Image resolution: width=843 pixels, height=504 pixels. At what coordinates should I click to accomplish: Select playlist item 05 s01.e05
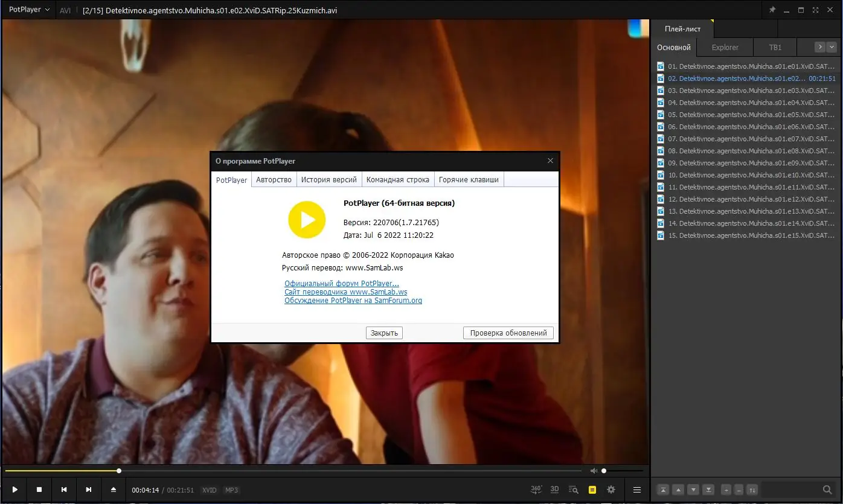[746, 115]
